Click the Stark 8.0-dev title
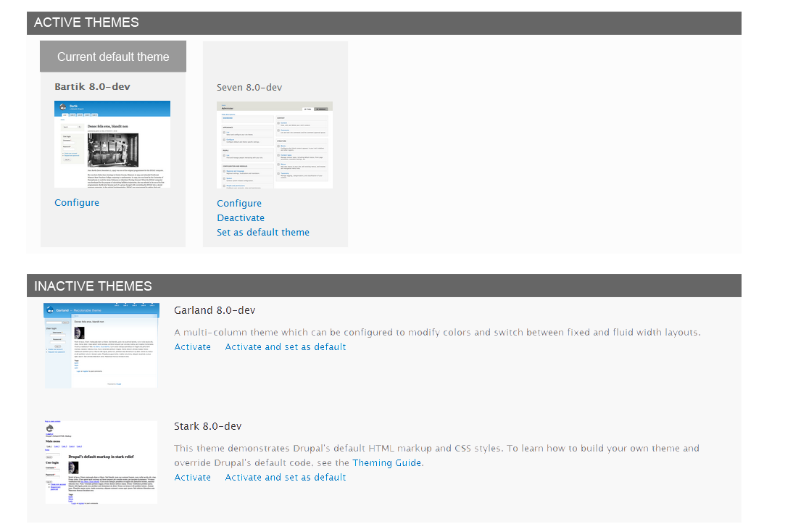The height and width of the screenshot is (532, 801). (x=208, y=426)
